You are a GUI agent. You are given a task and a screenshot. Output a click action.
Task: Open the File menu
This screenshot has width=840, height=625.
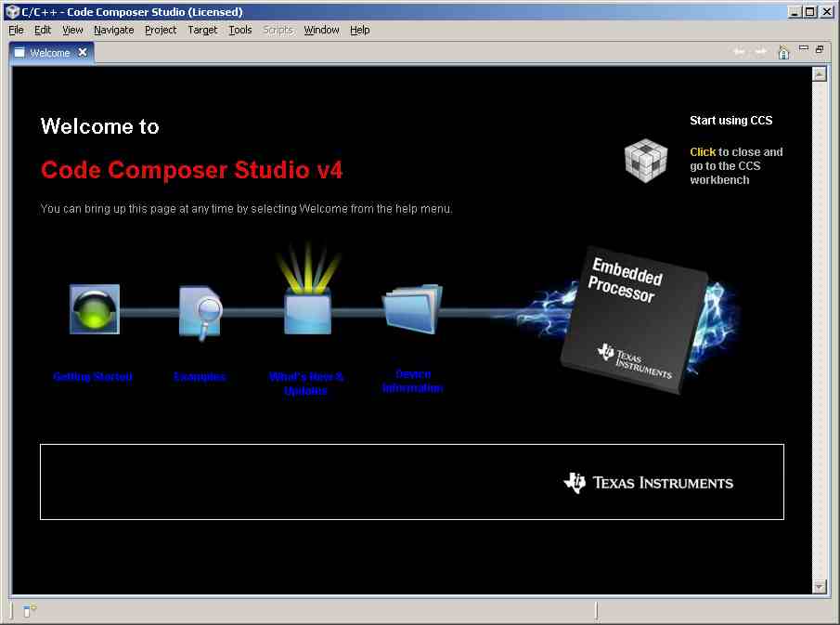(x=16, y=30)
